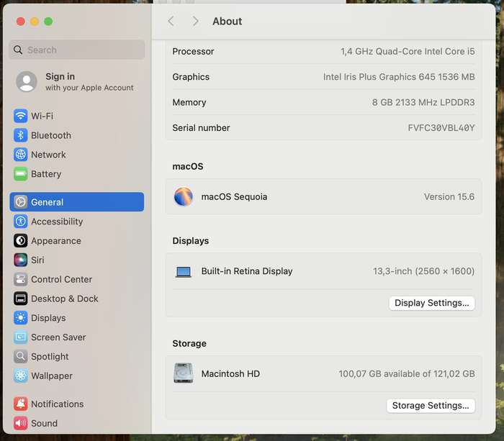Click the Apple Account avatar icon
Viewport: 504px width, 441px height.
pos(27,81)
